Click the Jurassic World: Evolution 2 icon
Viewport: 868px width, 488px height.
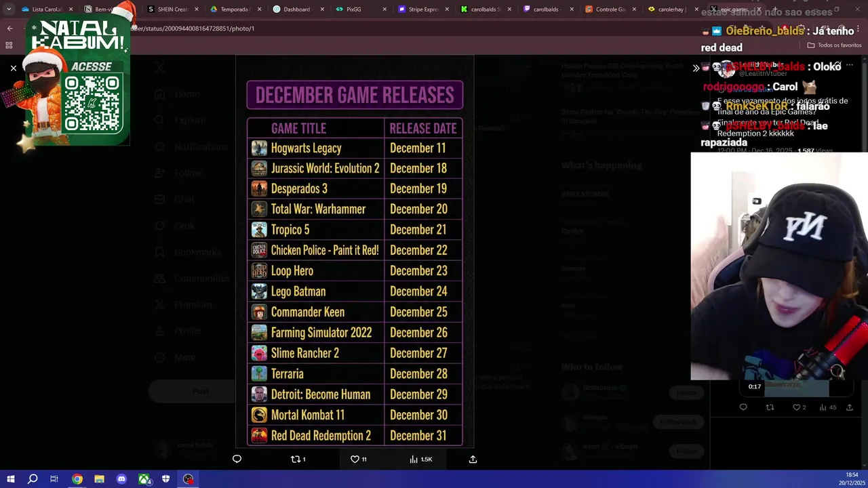[259, 168]
